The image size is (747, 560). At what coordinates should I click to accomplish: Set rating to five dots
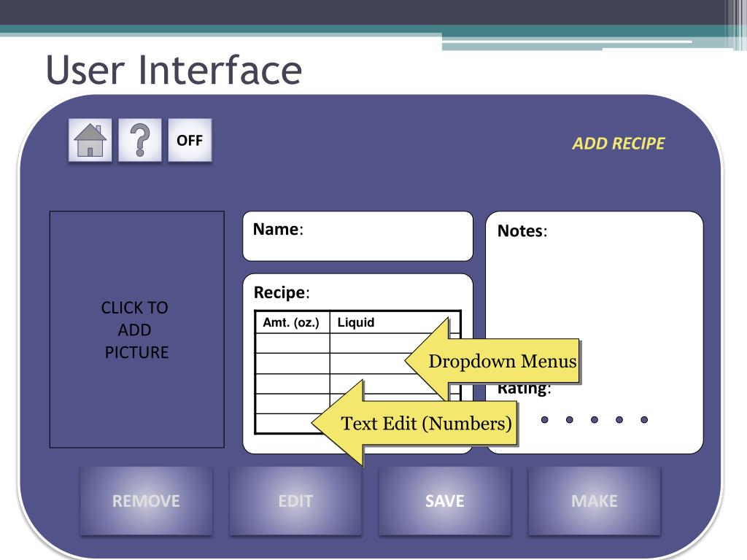644,419
